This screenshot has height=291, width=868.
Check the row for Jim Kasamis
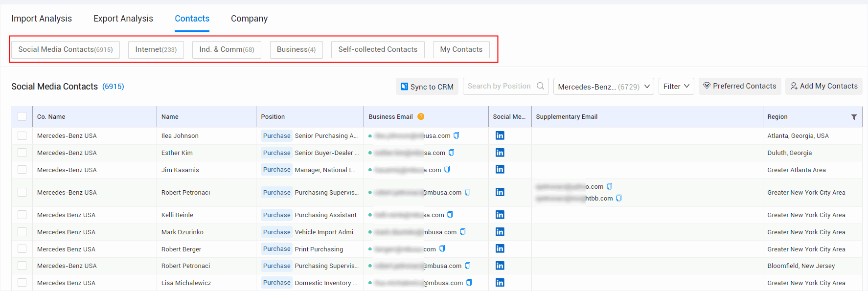pos(22,169)
